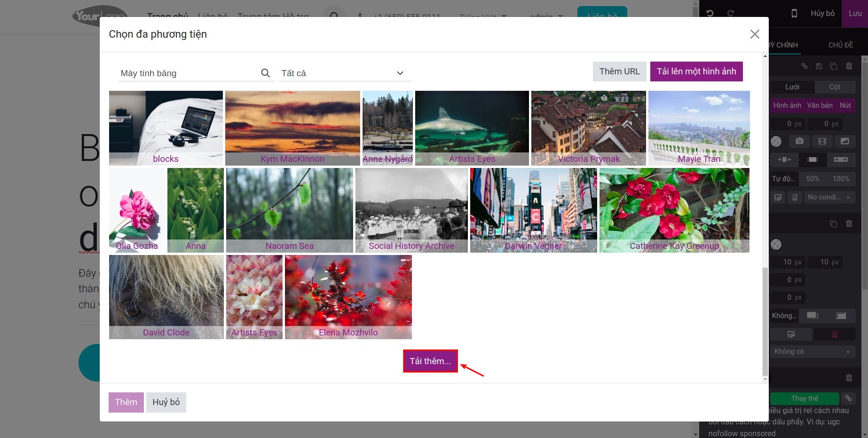The width and height of the screenshot is (868, 438).
Task: Click the Lưu save button
Action: click(855, 13)
